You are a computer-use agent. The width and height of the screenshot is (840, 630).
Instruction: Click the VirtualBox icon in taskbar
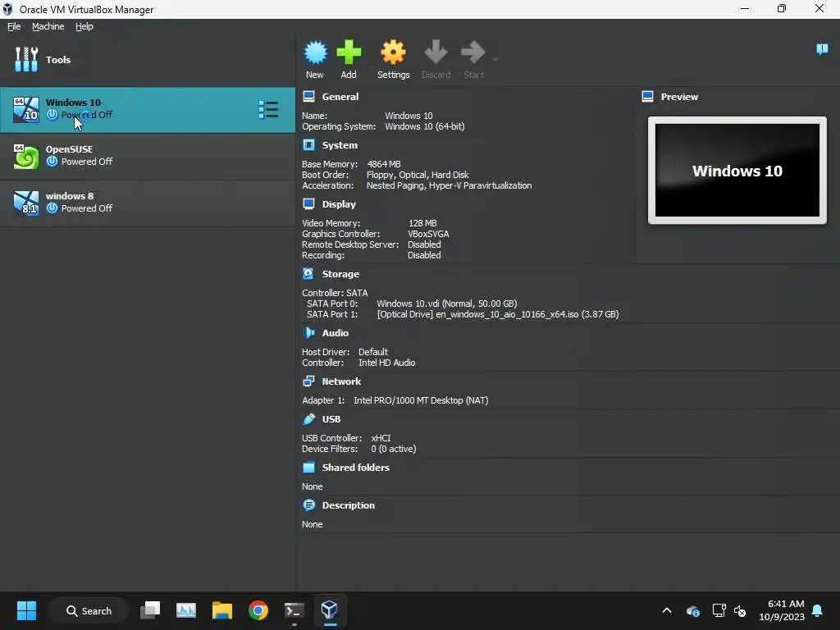[330, 610]
